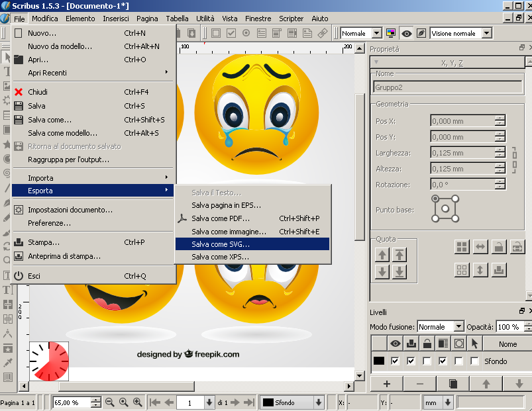532x411 pixels.
Task: Click Apri with folder icon
Action: tap(93, 60)
